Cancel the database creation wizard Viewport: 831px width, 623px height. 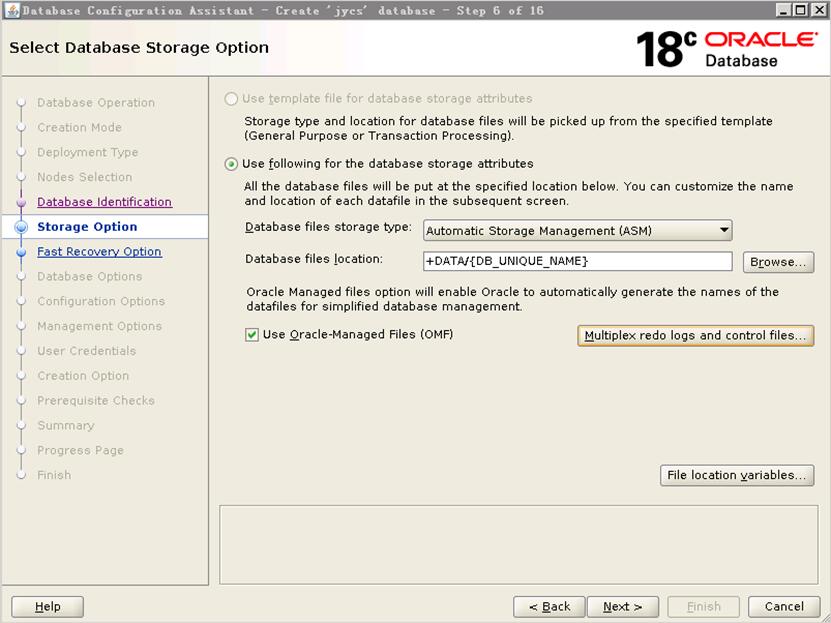click(784, 607)
